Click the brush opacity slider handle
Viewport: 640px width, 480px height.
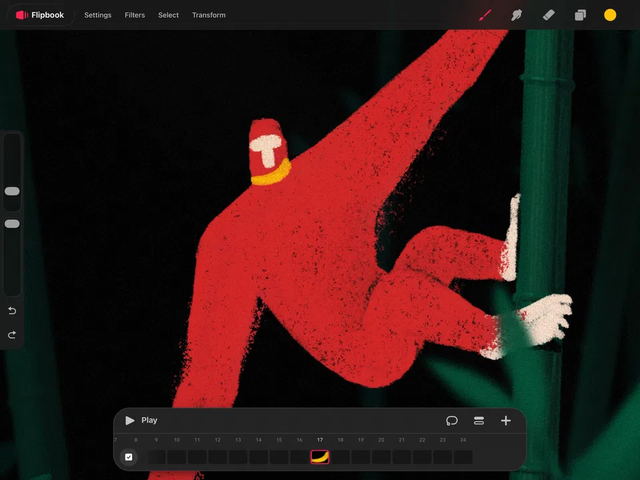tap(12, 224)
